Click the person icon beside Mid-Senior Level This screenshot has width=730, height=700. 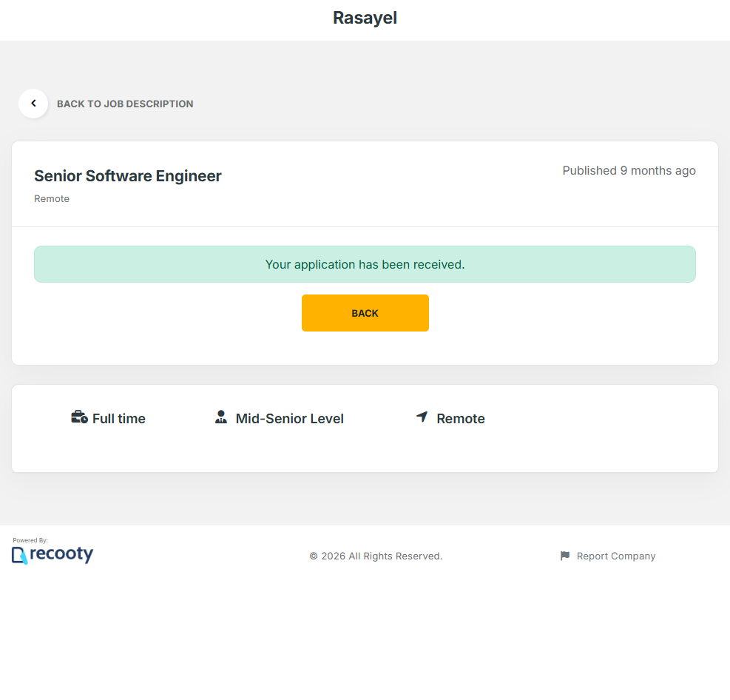221,417
